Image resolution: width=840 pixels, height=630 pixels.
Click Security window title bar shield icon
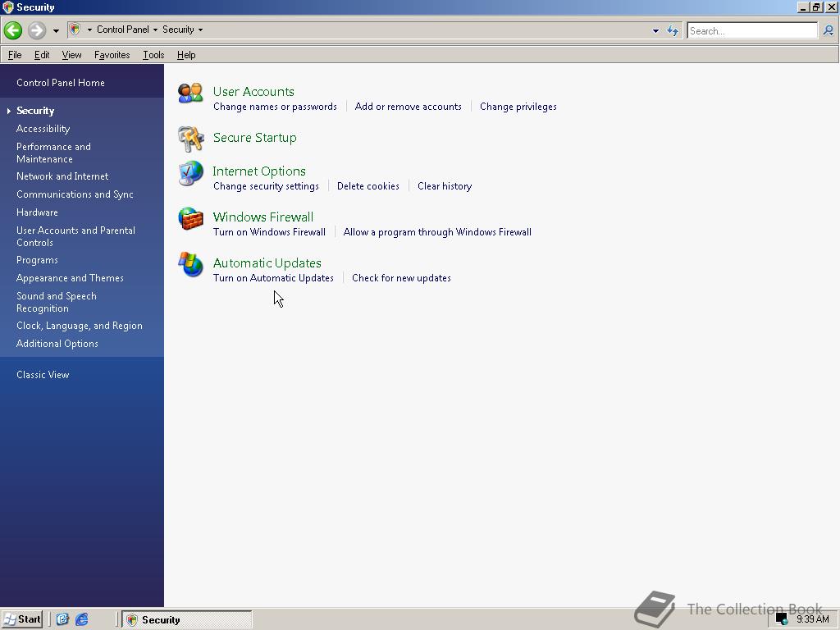[x=7, y=7]
